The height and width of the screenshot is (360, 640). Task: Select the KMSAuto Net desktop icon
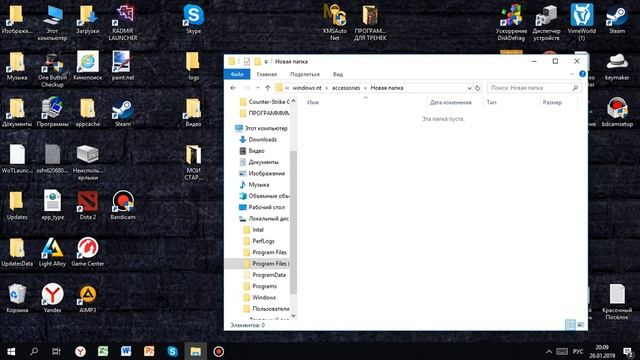[x=335, y=22]
